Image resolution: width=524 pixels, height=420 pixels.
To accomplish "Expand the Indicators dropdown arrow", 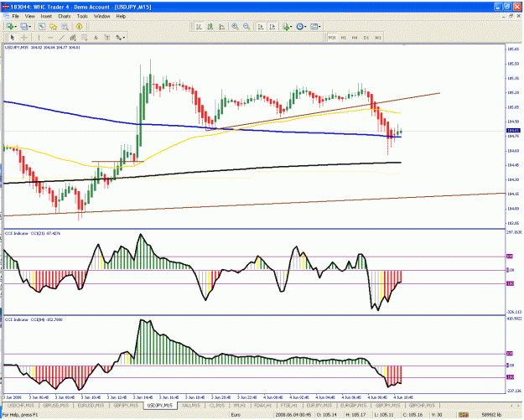I will (x=291, y=27).
